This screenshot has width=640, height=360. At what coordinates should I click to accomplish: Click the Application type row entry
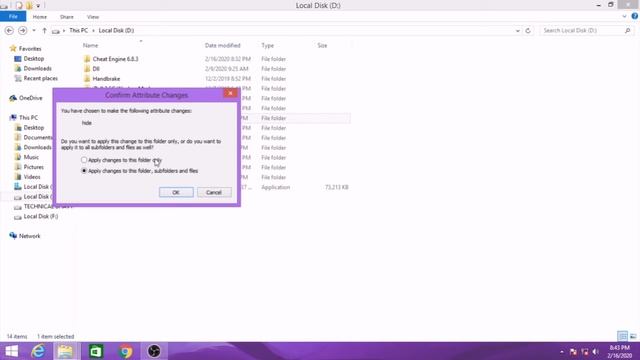point(276,187)
